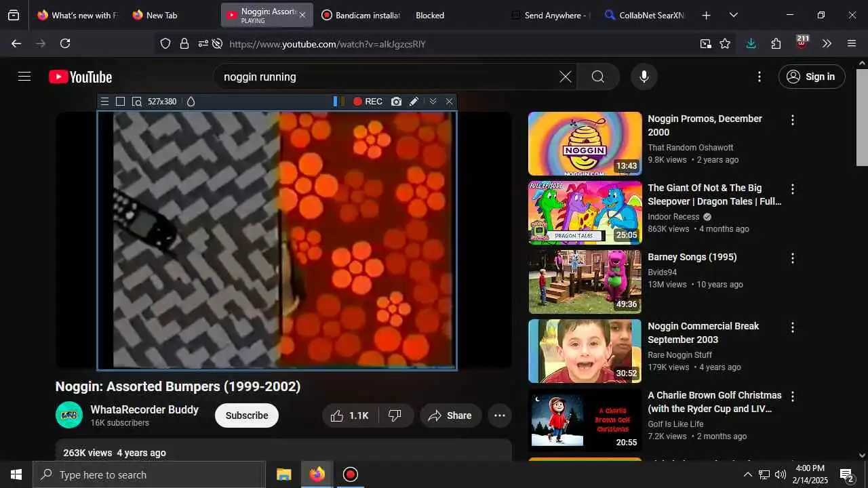The width and height of the screenshot is (868, 488).
Task: Subscribe to WhataRecorder Buddy
Action: pos(247,415)
